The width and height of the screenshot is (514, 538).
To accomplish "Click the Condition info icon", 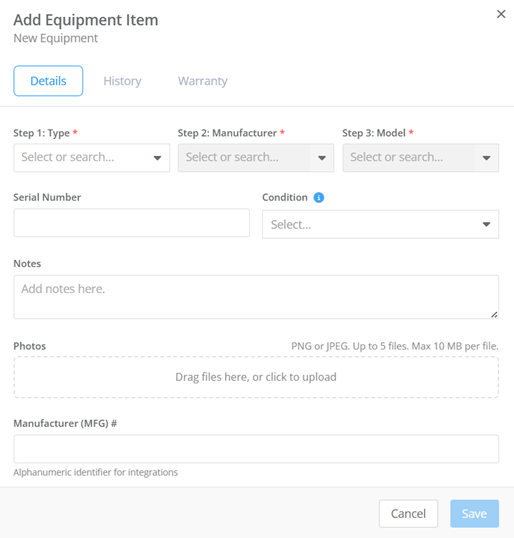I will 319,198.
